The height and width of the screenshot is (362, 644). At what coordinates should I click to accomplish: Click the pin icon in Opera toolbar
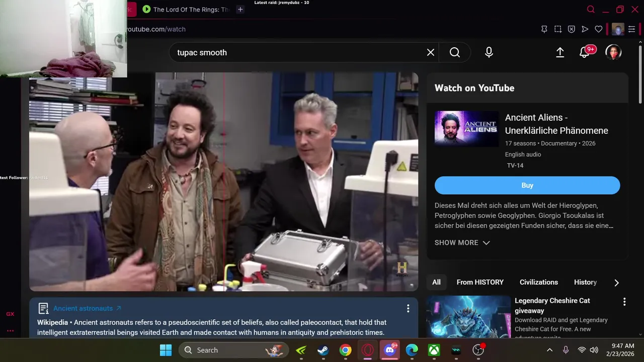pos(544,29)
